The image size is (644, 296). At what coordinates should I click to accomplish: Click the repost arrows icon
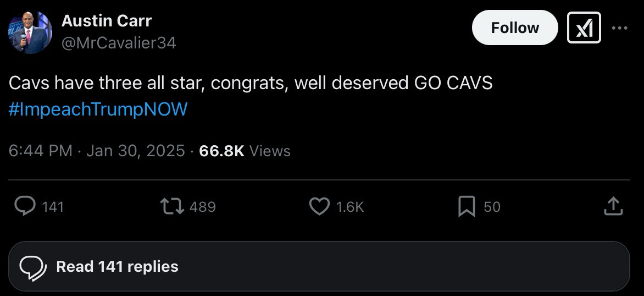coord(173,206)
